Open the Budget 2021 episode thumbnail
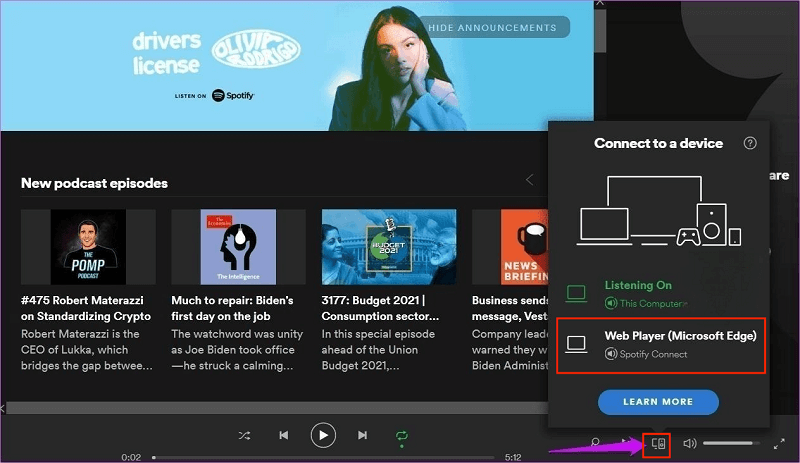This screenshot has height=463, width=800. pyautogui.click(x=389, y=247)
